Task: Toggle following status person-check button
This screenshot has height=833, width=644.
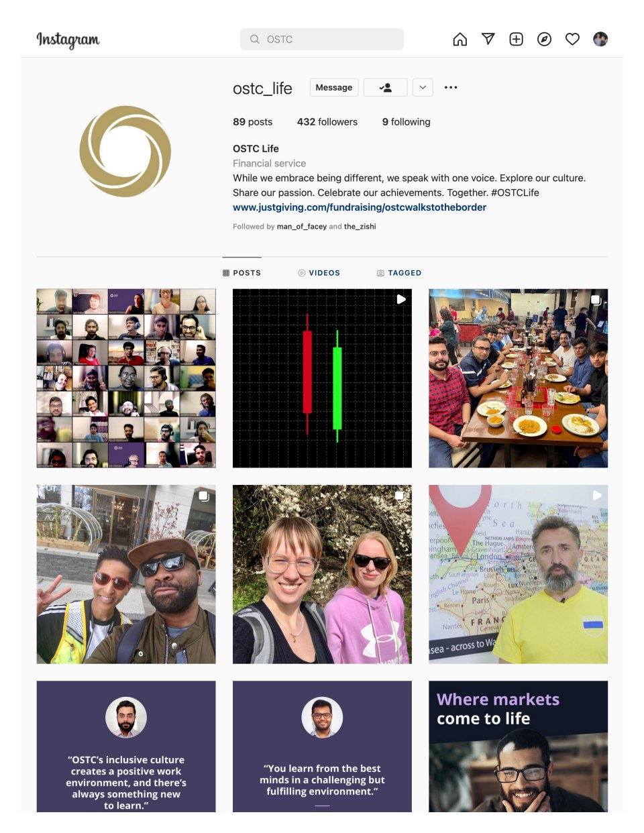Action: click(385, 87)
